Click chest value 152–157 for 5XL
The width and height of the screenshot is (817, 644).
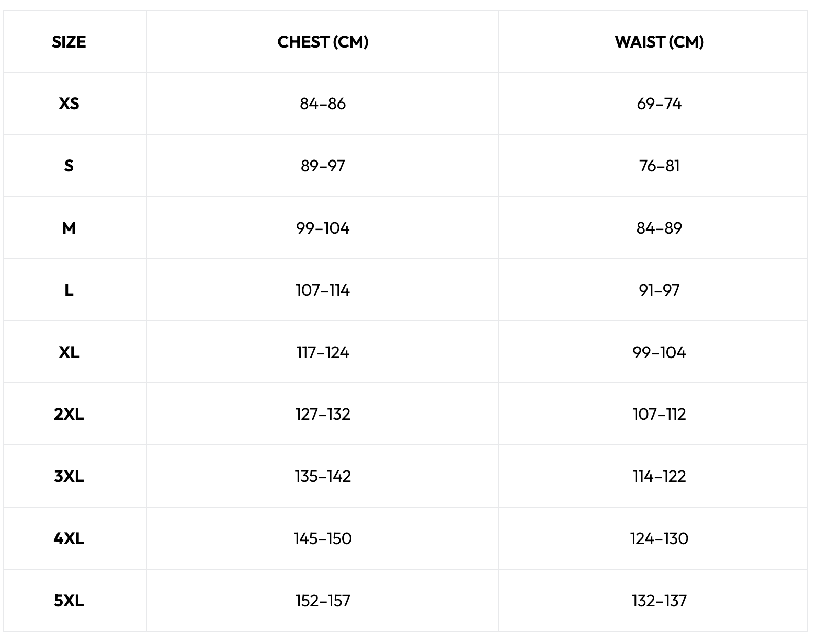(x=323, y=601)
